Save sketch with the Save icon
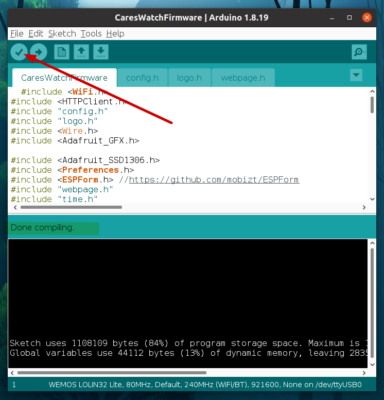 pos(101,52)
